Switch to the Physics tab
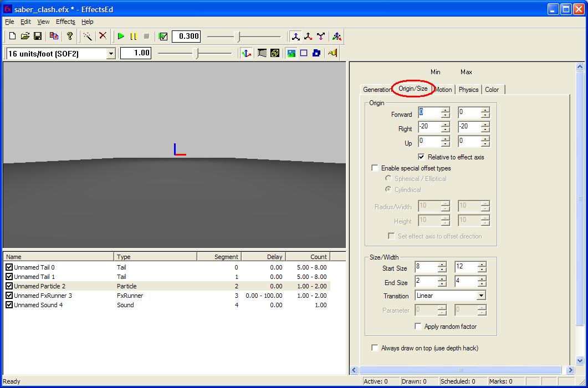 click(x=468, y=90)
